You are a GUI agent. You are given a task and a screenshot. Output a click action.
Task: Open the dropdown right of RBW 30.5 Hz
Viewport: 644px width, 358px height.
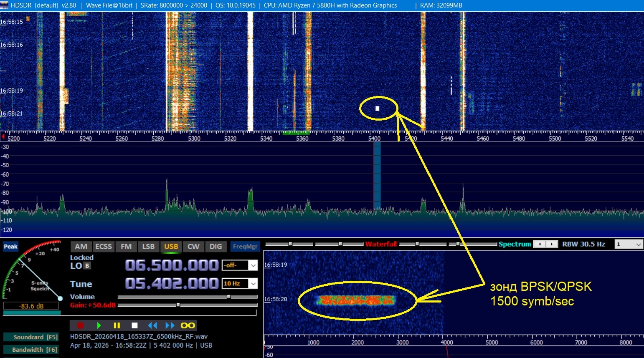tap(638, 245)
